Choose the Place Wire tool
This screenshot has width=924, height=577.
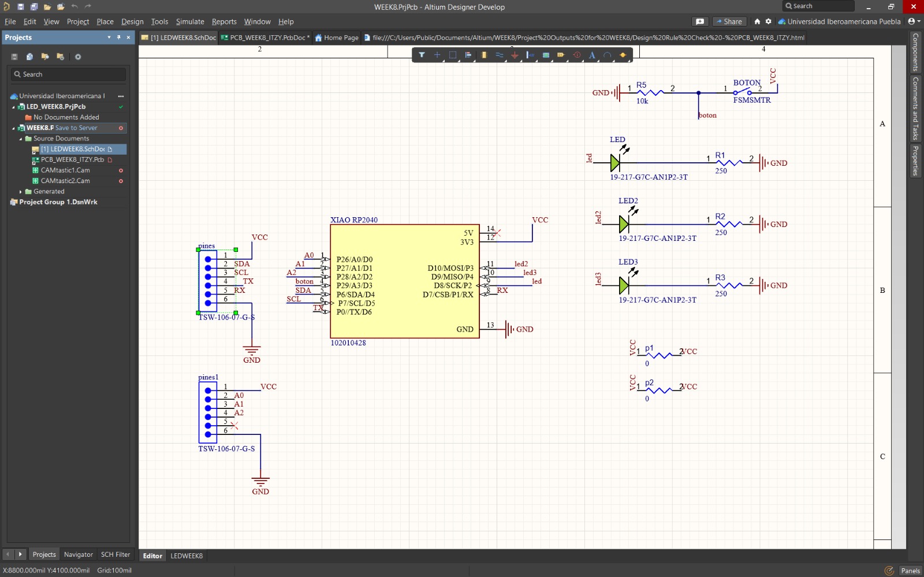point(499,55)
